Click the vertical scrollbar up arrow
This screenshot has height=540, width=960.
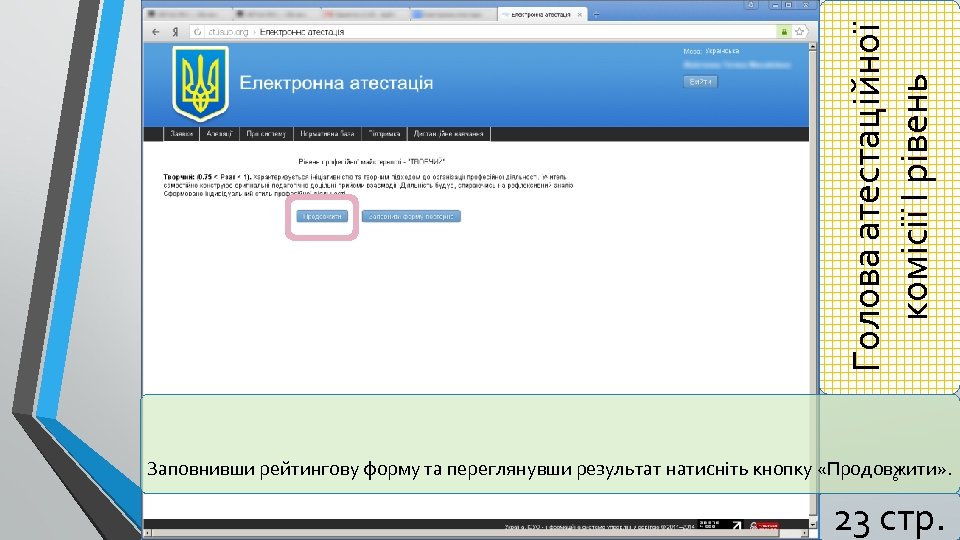point(813,47)
